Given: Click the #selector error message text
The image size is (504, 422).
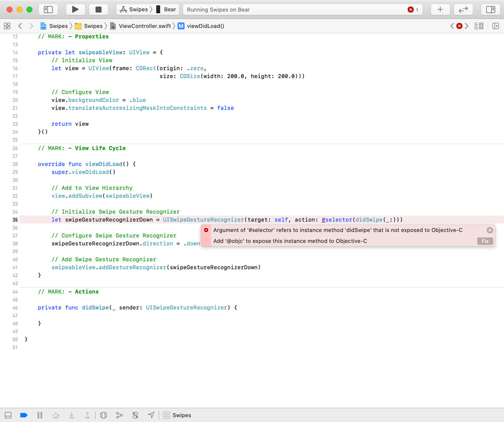Looking at the screenshot, I should pyautogui.click(x=338, y=230).
